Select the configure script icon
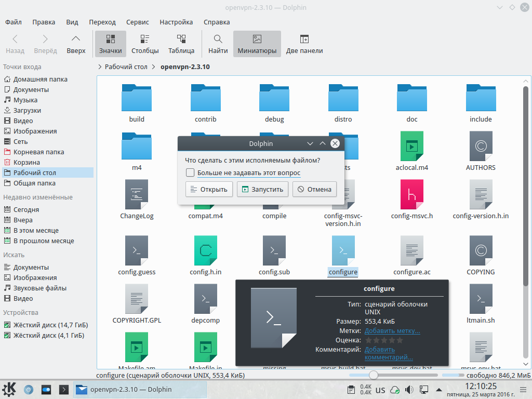Screen dimensions: 532x399 click(x=343, y=250)
